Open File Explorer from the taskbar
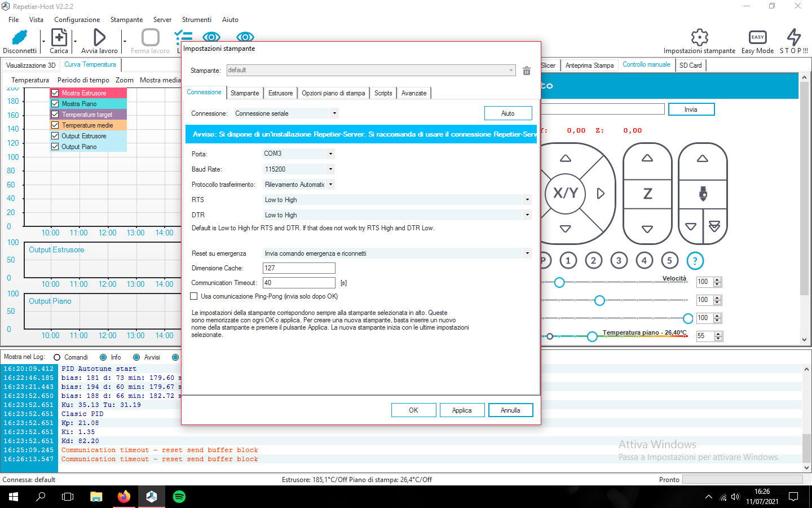The image size is (812, 508). tap(96, 497)
